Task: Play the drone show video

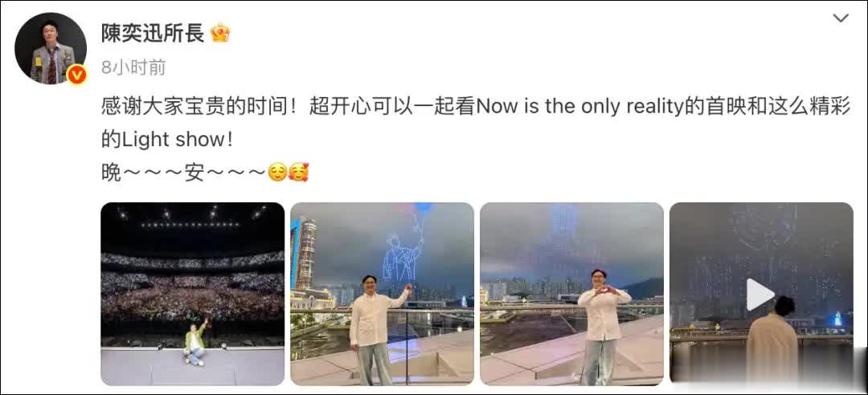Action: pos(760,295)
